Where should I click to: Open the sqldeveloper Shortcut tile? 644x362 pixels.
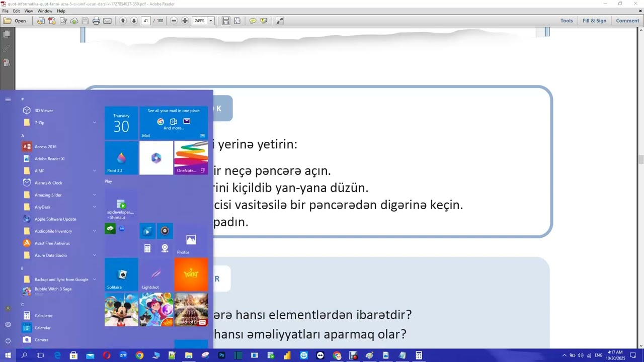pyautogui.click(x=121, y=206)
